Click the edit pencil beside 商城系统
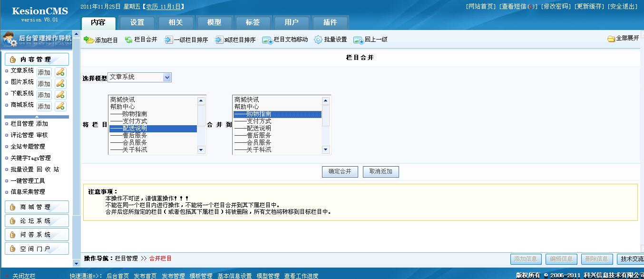This screenshot has width=644, height=279. (x=60, y=106)
